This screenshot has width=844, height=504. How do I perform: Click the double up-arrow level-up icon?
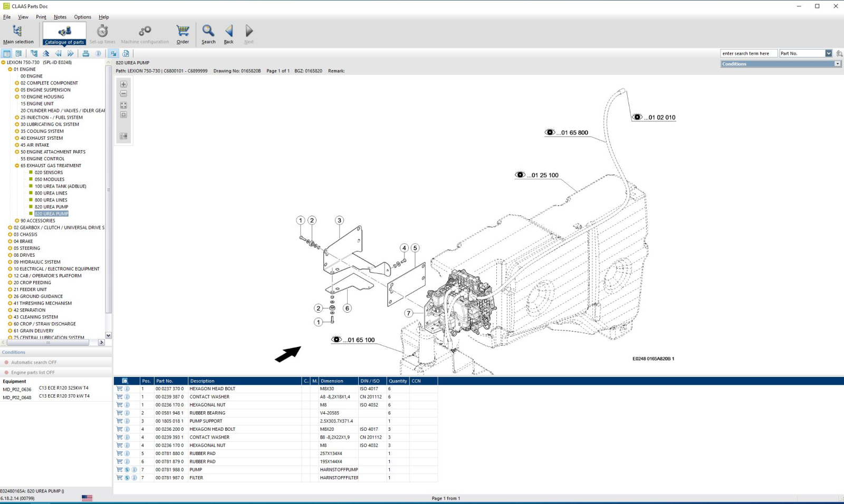[x=46, y=53]
